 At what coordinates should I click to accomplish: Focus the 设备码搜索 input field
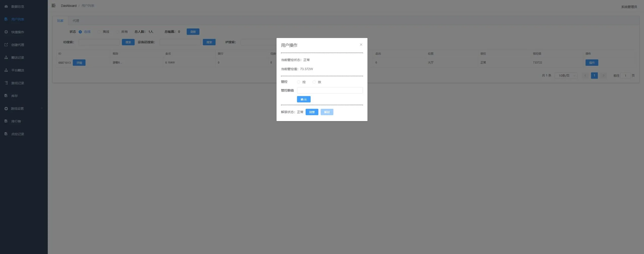[180, 42]
